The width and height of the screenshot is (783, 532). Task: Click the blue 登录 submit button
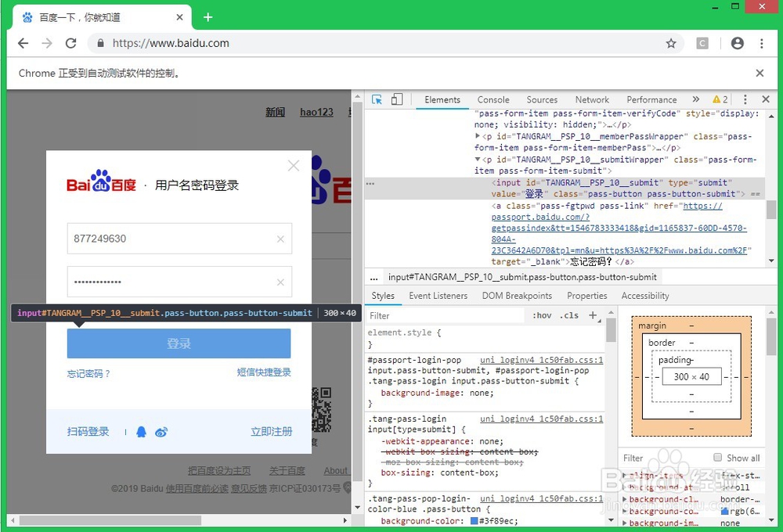tap(179, 343)
